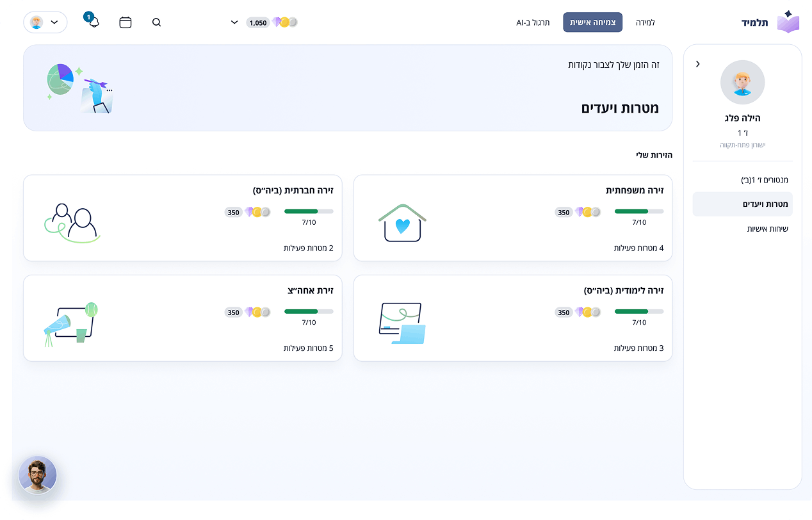Open the זירה חברתית (ביה״ס) card title
This screenshot has height=520, width=812.
click(x=293, y=190)
